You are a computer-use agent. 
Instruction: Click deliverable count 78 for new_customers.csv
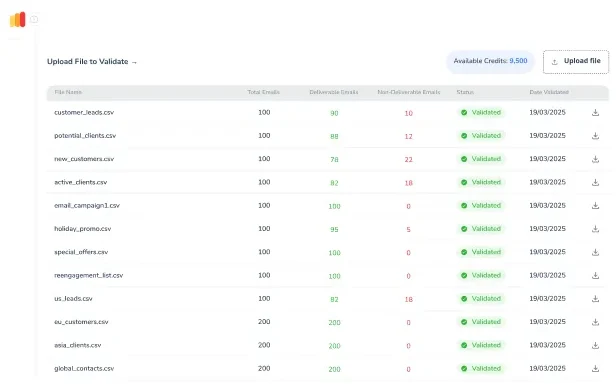click(x=334, y=160)
